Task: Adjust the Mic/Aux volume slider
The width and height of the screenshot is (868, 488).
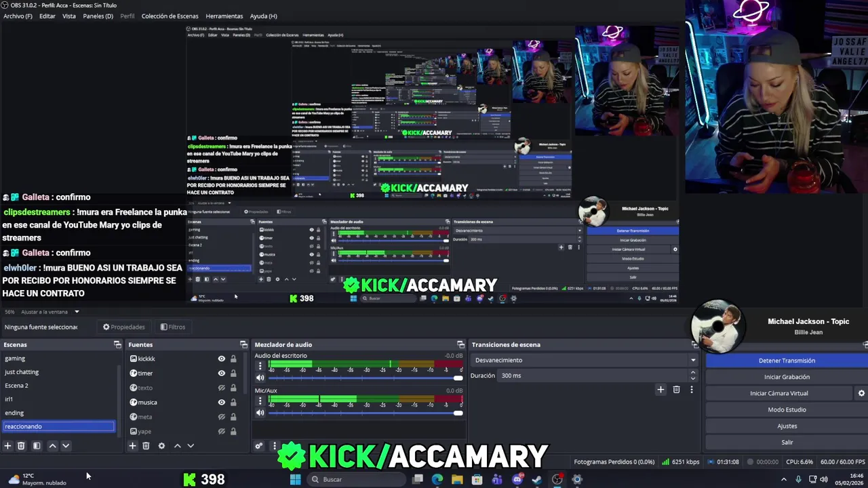Action: pos(366,413)
